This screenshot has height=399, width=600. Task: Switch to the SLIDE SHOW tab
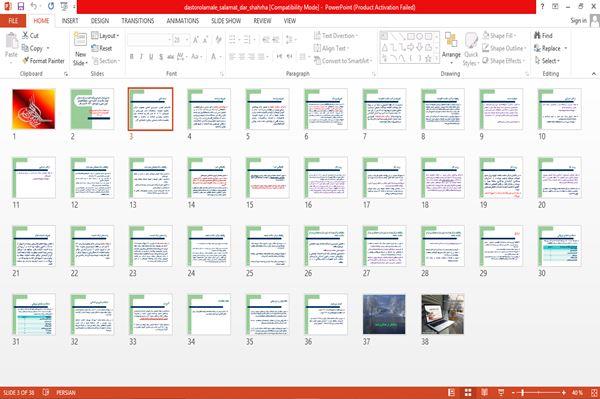pyautogui.click(x=226, y=21)
